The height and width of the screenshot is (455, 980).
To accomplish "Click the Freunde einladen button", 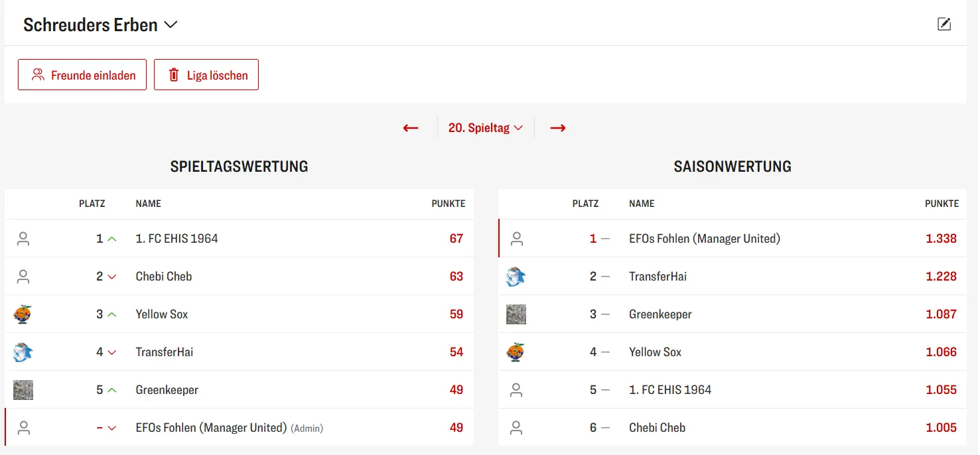I will (x=82, y=75).
